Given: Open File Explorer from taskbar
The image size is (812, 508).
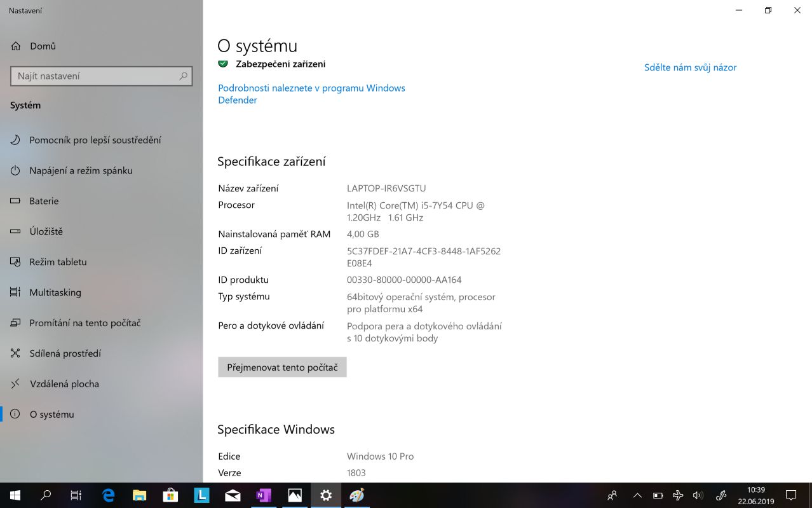Looking at the screenshot, I should tap(139, 495).
